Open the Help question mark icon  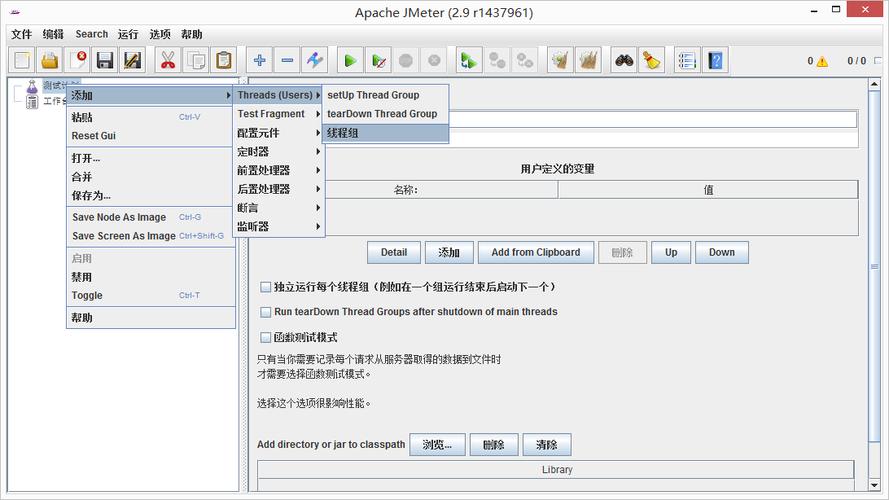714,60
